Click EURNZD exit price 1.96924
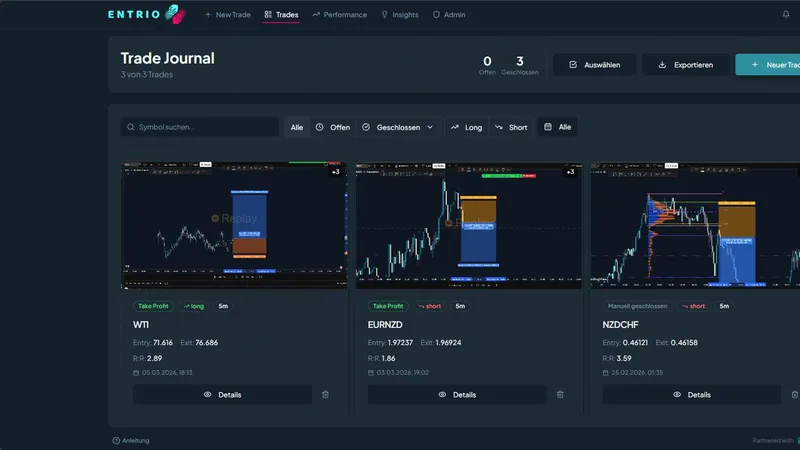Screen dimensions: 800x450 click(x=448, y=342)
